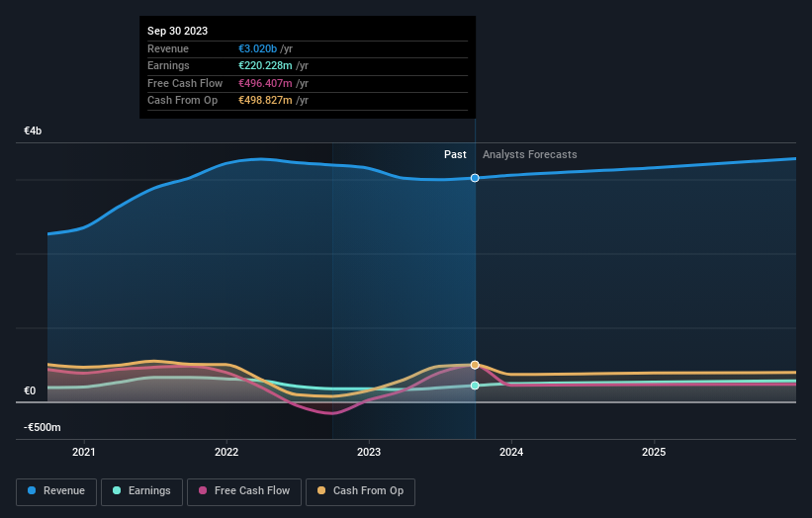Click the 2025 x-axis label

(654, 452)
